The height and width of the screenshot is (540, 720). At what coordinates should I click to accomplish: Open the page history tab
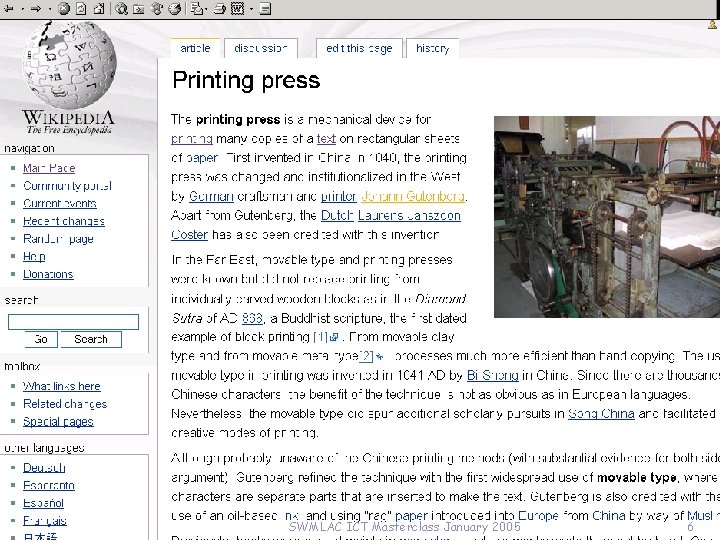pos(432,48)
